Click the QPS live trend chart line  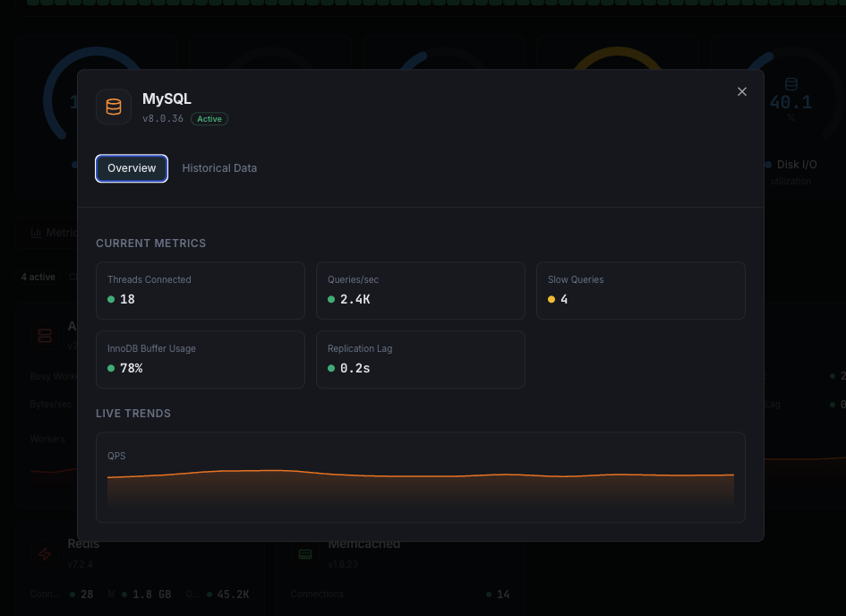click(421, 473)
